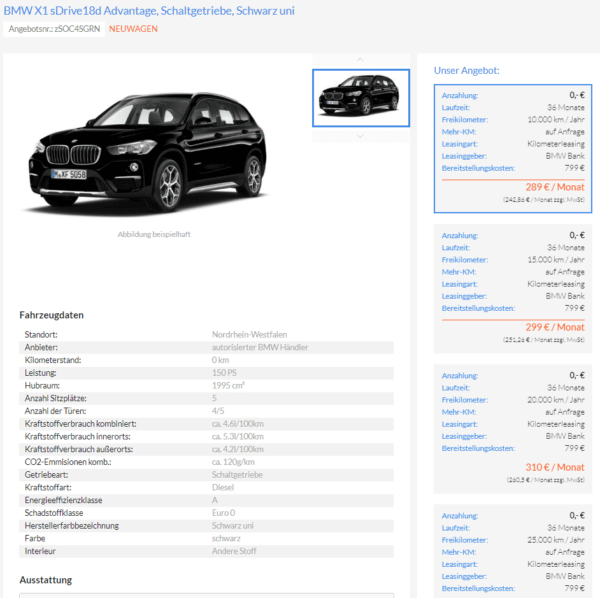Select the 25.000 km / Jahr offer

[x=513, y=551]
